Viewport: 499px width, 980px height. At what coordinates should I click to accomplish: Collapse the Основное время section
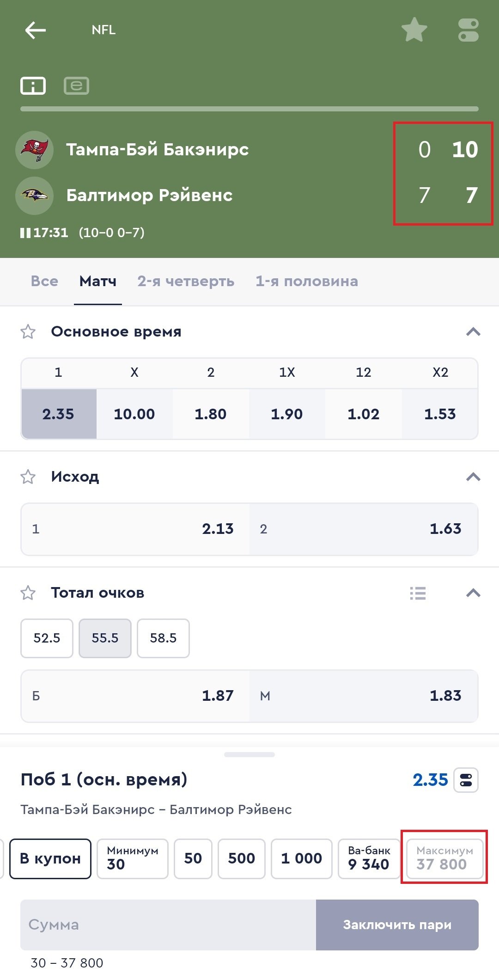pos(473,332)
